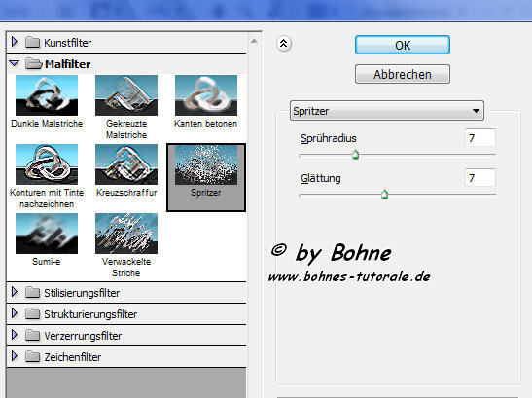Pick the Verwackelte Striche filter thumbnail

(x=126, y=234)
